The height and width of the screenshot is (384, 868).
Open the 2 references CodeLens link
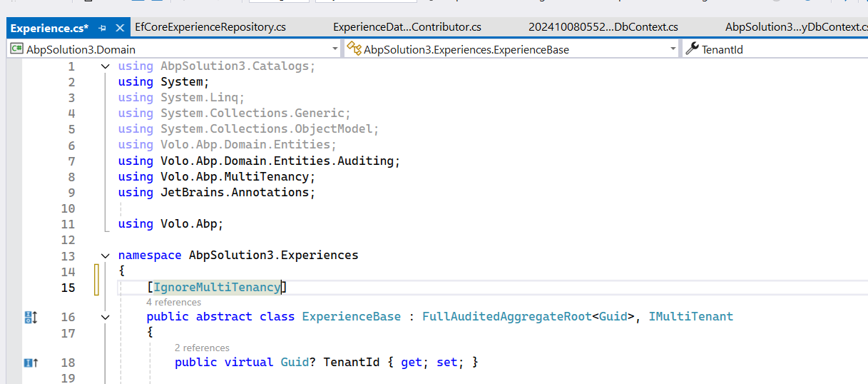click(202, 348)
